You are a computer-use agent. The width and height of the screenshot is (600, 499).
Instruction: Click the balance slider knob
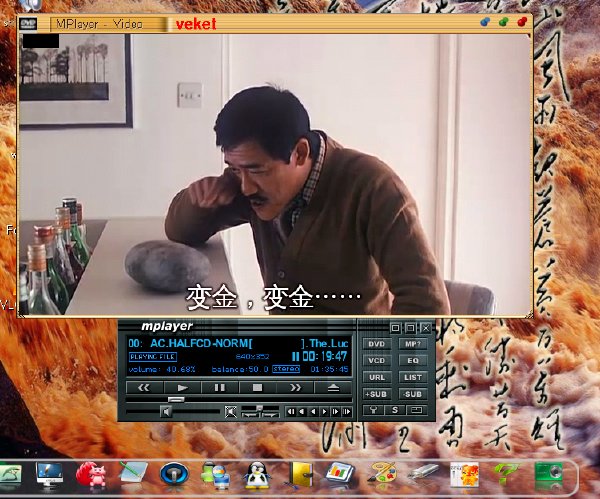pos(259,408)
